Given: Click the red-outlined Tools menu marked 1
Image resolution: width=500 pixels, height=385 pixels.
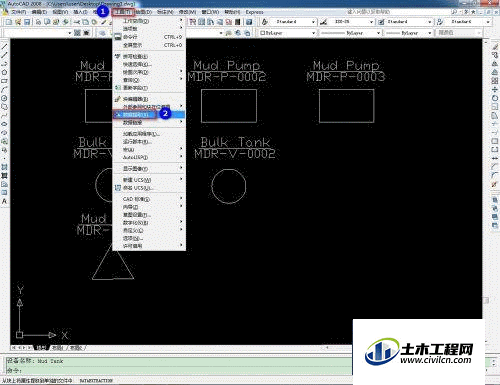Looking at the screenshot, I should click(123, 12).
